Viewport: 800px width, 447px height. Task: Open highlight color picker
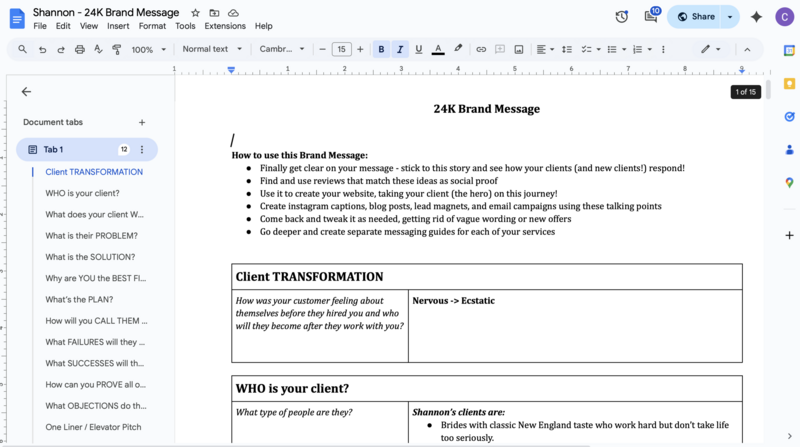point(458,49)
